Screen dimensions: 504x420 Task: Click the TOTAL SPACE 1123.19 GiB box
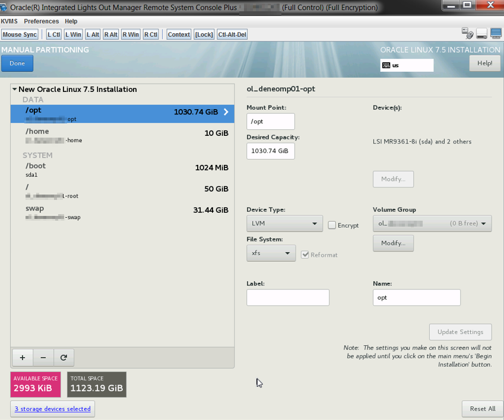pyautogui.click(x=97, y=384)
